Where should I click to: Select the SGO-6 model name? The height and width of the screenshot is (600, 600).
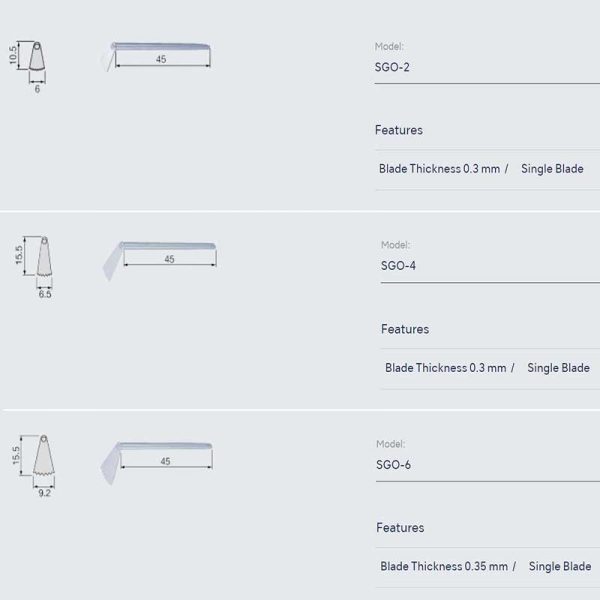click(x=394, y=464)
